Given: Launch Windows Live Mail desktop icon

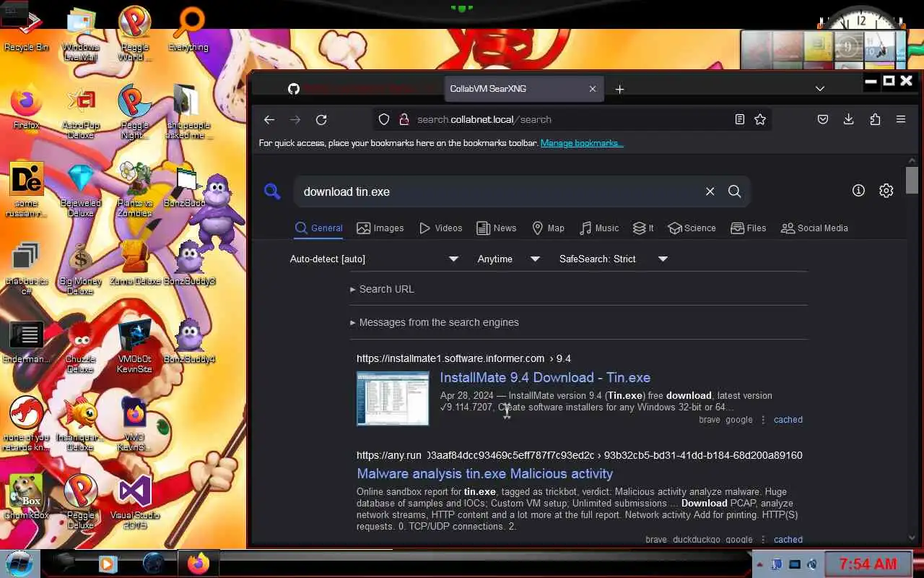Looking at the screenshot, I should click(80, 35).
